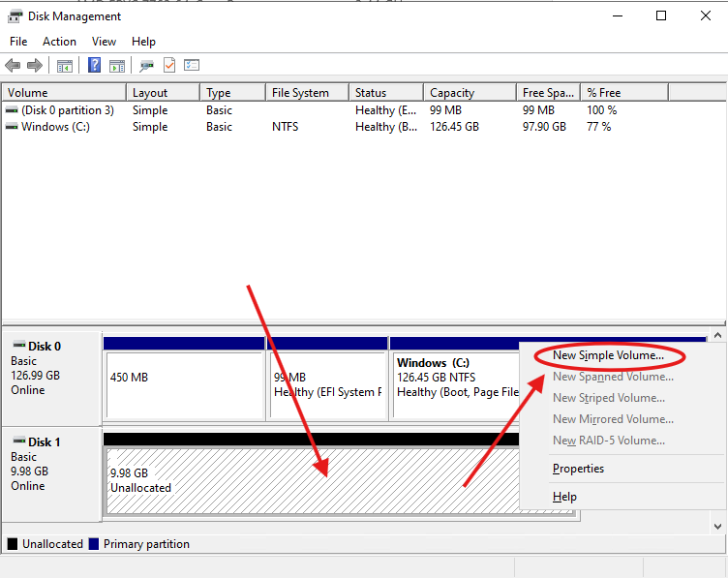The image size is (728, 578).
Task: Click the Connect/Rescan disk toolbar icon
Action: pos(146,66)
